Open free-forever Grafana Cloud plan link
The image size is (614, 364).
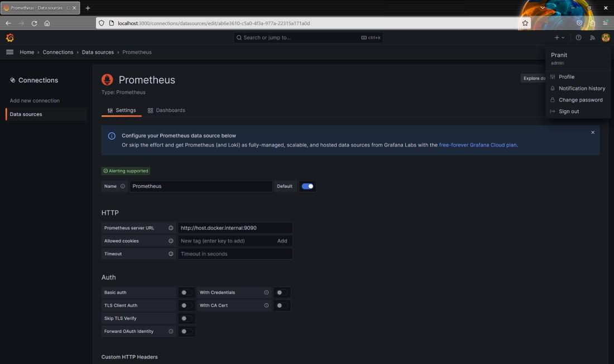click(477, 145)
